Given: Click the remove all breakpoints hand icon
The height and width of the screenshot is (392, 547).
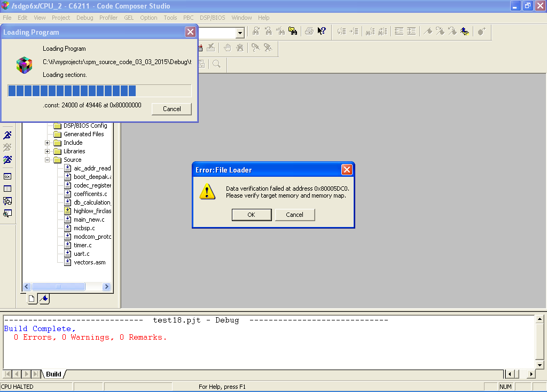Looking at the screenshot, I should click(240, 48).
